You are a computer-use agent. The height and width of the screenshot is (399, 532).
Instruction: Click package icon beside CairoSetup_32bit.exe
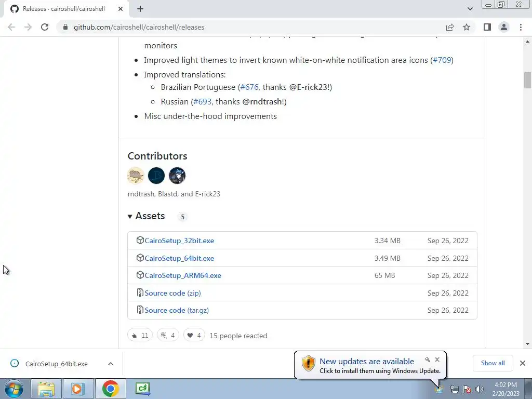tap(140, 240)
